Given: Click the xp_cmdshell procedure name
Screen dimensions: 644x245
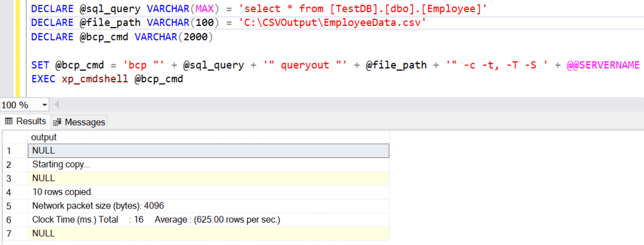Looking at the screenshot, I should coord(95,79).
